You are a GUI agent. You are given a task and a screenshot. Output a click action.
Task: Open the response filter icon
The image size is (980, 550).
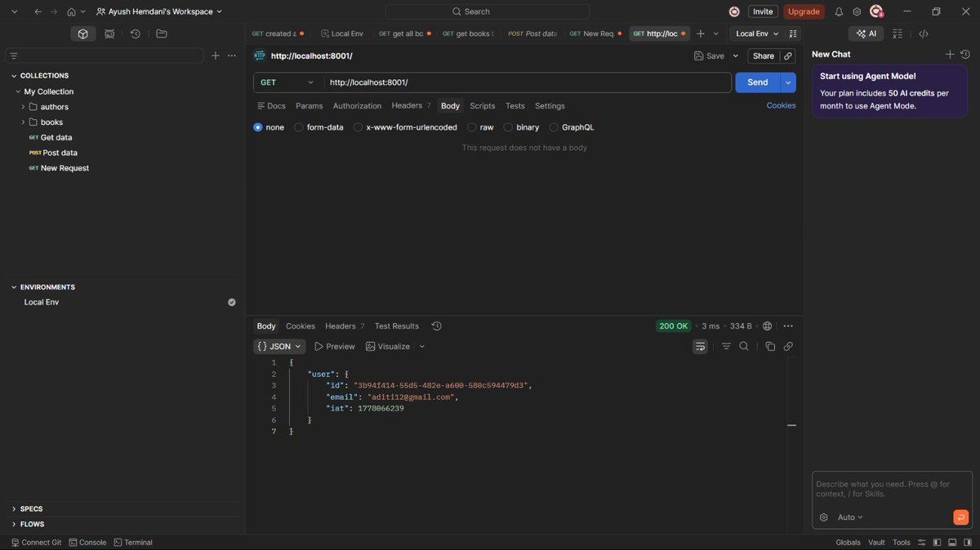pyautogui.click(x=726, y=346)
